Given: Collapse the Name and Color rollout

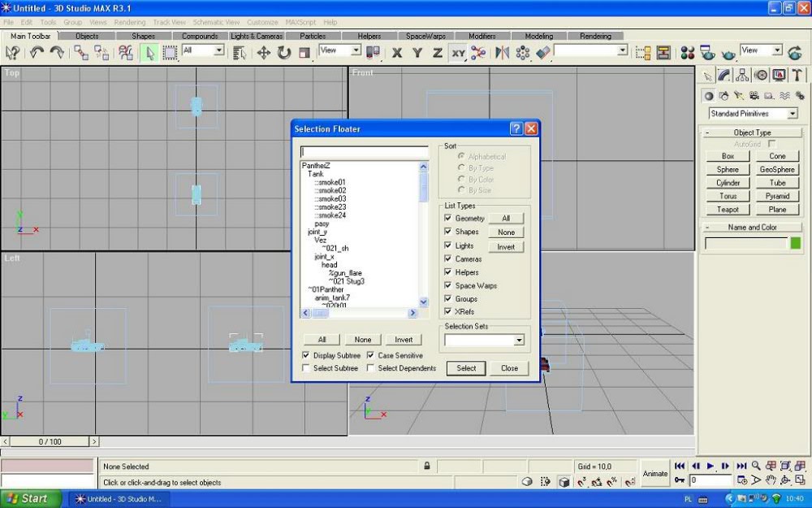Looking at the screenshot, I should point(753,227).
